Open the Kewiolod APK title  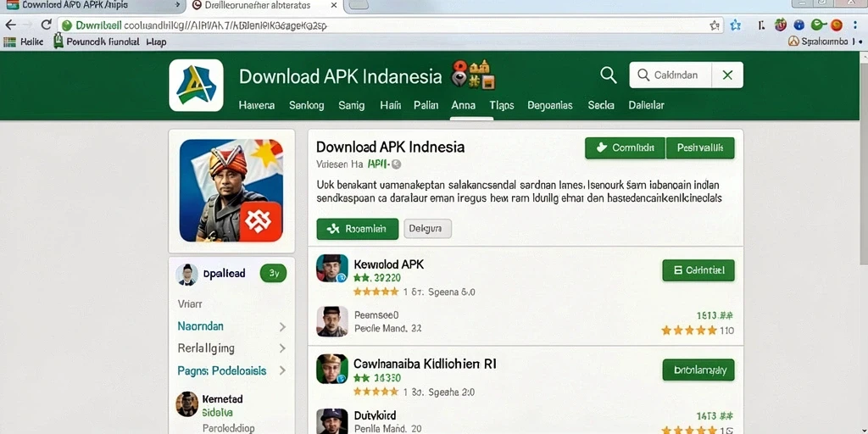(388, 264)
